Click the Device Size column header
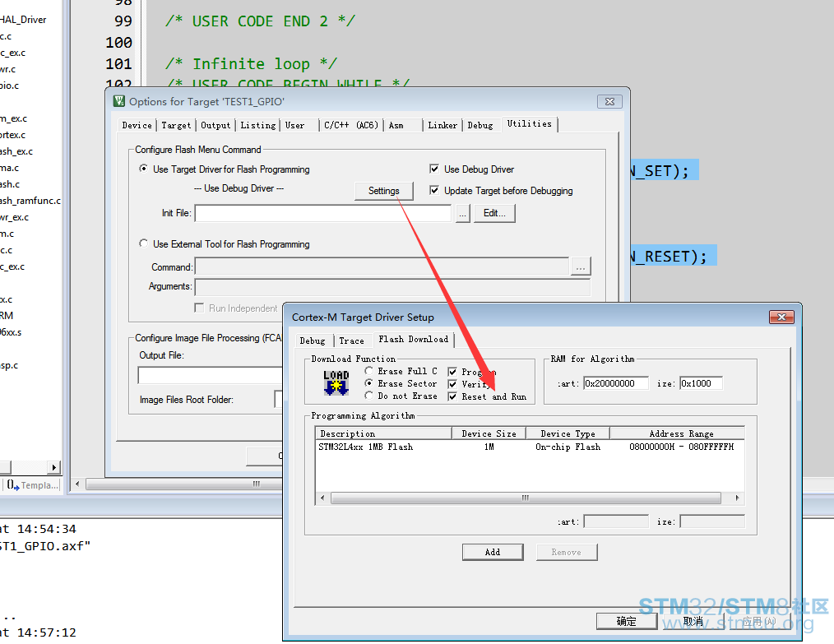The width and height of the screenshot is (834, 644). (x=489, y=433)
